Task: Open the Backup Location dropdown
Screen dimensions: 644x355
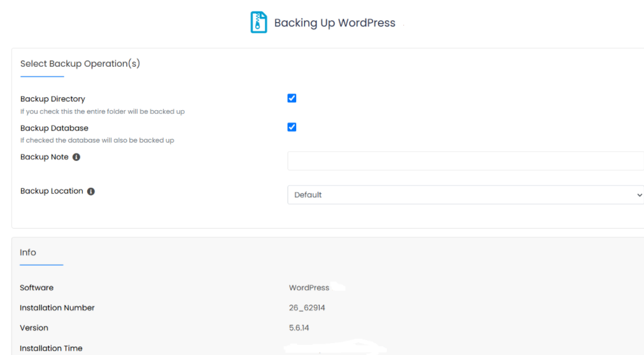Action: point(466,195)
